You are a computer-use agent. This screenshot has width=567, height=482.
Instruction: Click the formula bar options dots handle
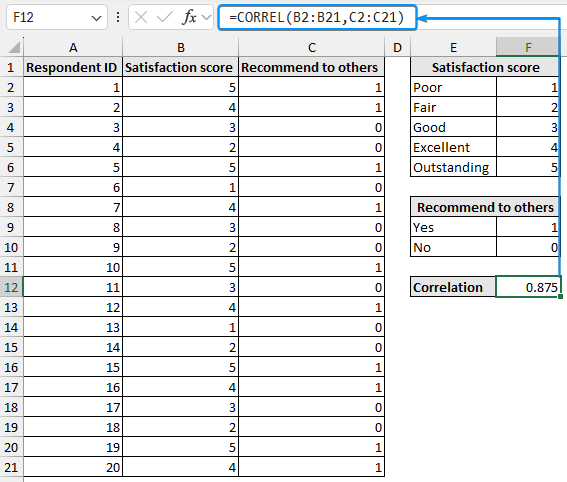coord(118,17)
